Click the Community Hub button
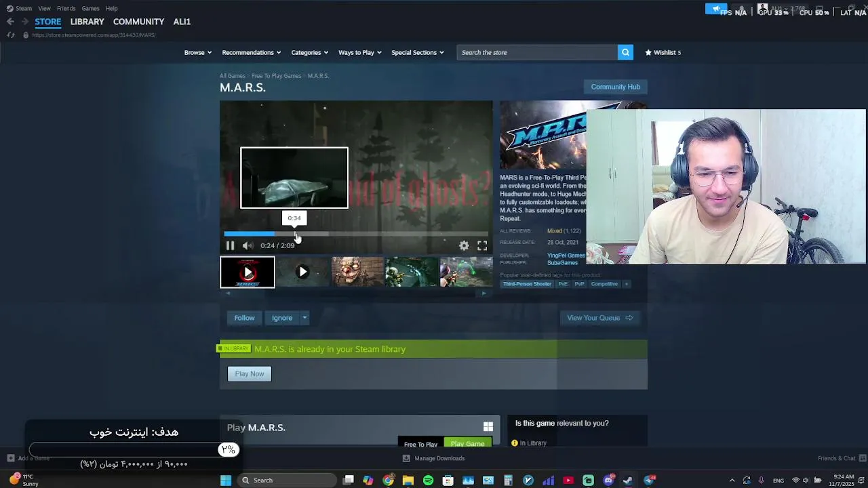This screenshot has height=488, width=868. (615, 87)
